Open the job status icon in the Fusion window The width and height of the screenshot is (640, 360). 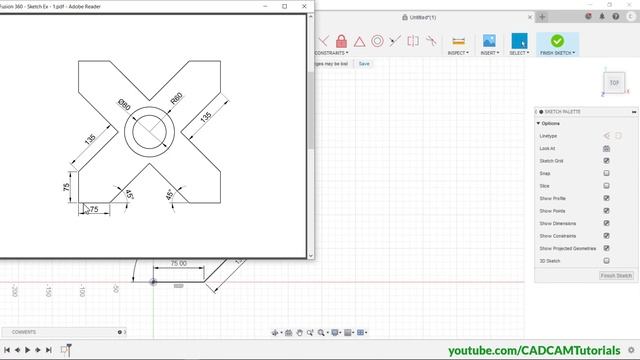[x=588, y=16]
